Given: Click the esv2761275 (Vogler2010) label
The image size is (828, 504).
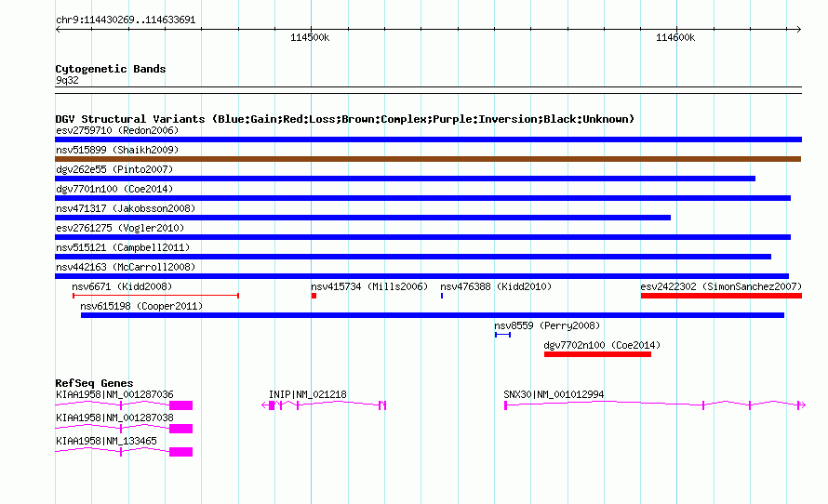Looking at the screenshot, I should (x=120, y=228).
